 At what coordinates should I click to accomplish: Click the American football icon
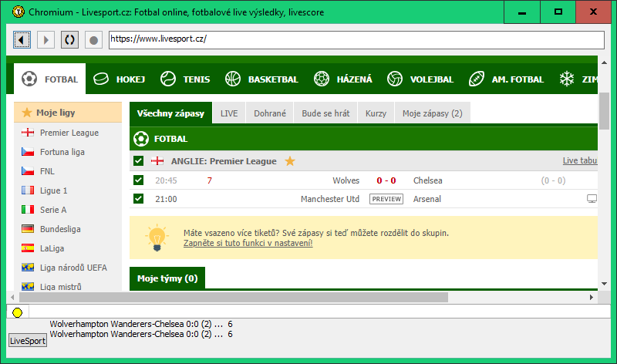(477, 79)
